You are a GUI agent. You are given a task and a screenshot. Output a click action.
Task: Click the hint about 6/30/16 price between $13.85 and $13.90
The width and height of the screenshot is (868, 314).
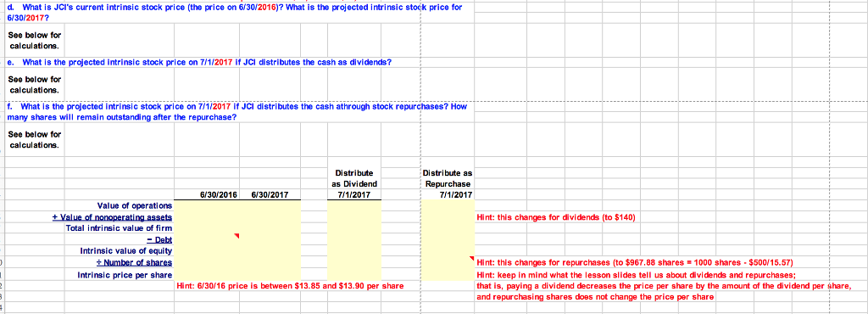tap(290, 286)
